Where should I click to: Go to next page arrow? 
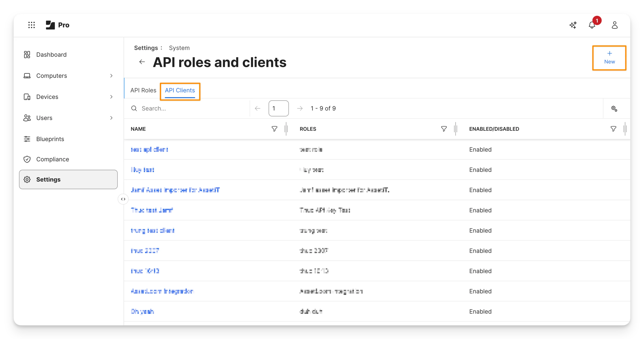(300, 108)
